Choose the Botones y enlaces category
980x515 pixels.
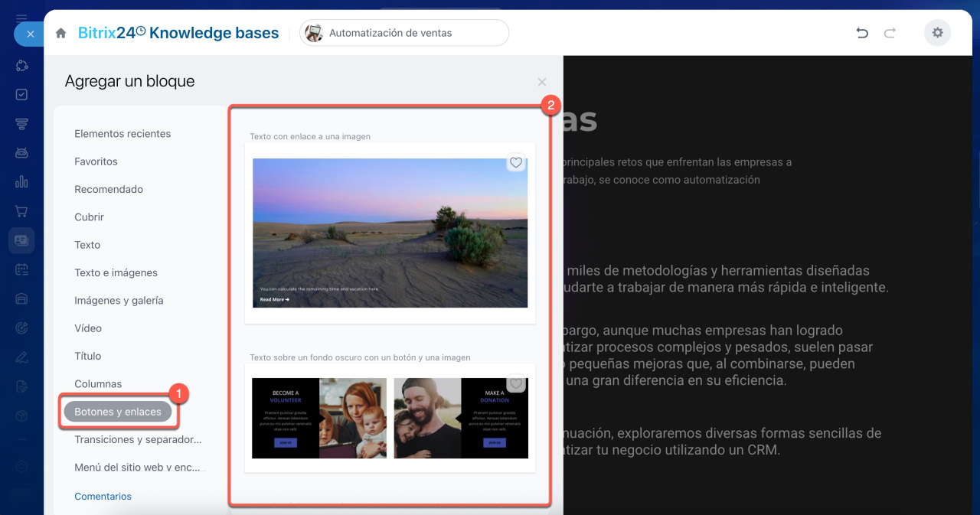(x=118, y=412)
